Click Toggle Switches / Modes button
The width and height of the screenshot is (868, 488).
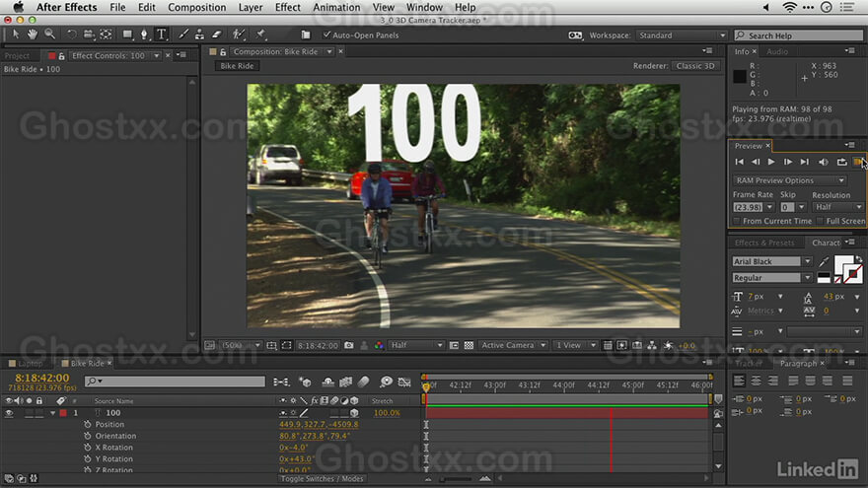point(322,478)
